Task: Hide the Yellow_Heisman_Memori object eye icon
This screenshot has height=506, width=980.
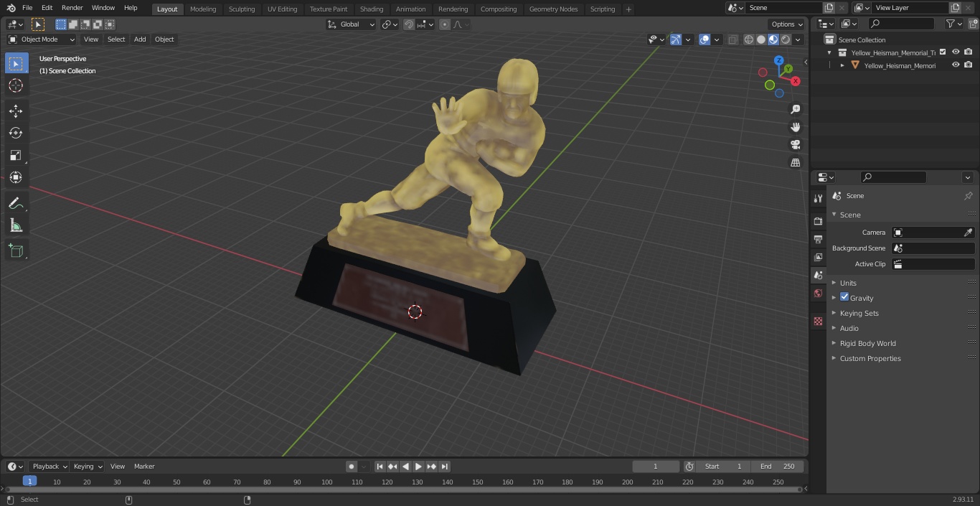Action: [x=956, y=65]
